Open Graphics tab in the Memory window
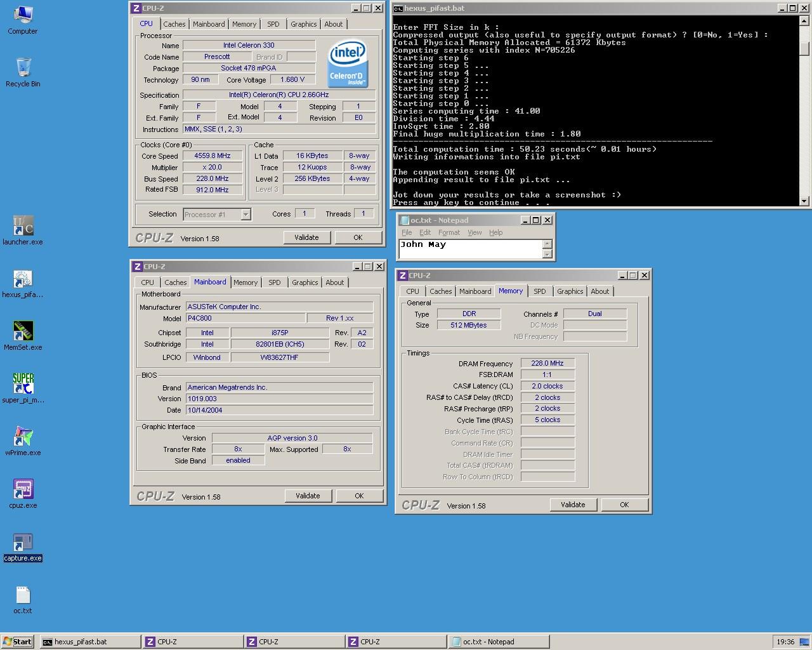Screen dimensions: 812x650 click(570, 291)
